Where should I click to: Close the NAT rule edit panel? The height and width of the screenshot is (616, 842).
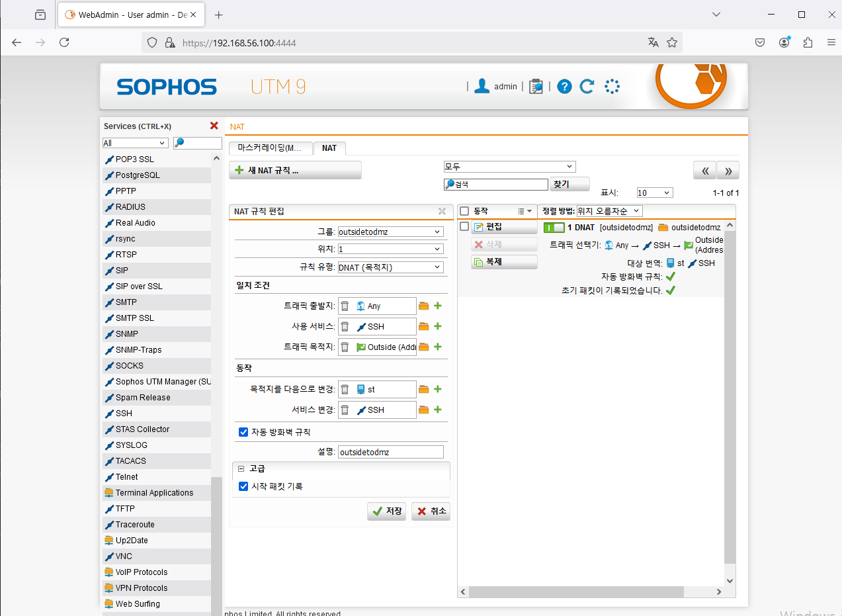(x=442, y=212)
